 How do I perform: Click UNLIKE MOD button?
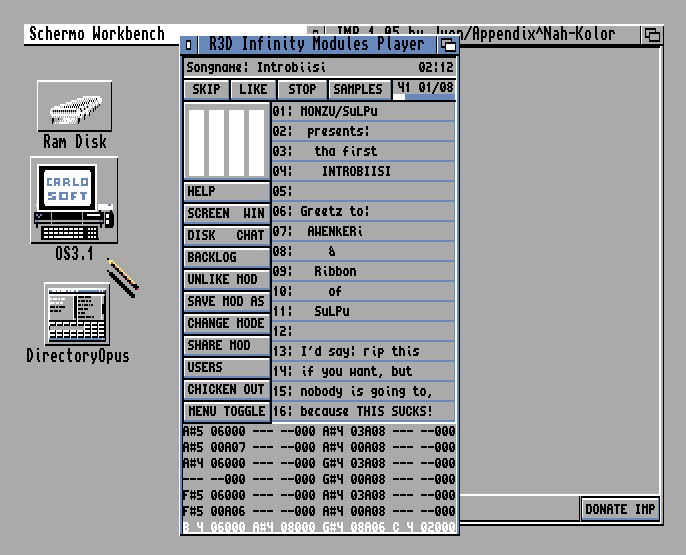pyautogui.click(x=227, y=279)
